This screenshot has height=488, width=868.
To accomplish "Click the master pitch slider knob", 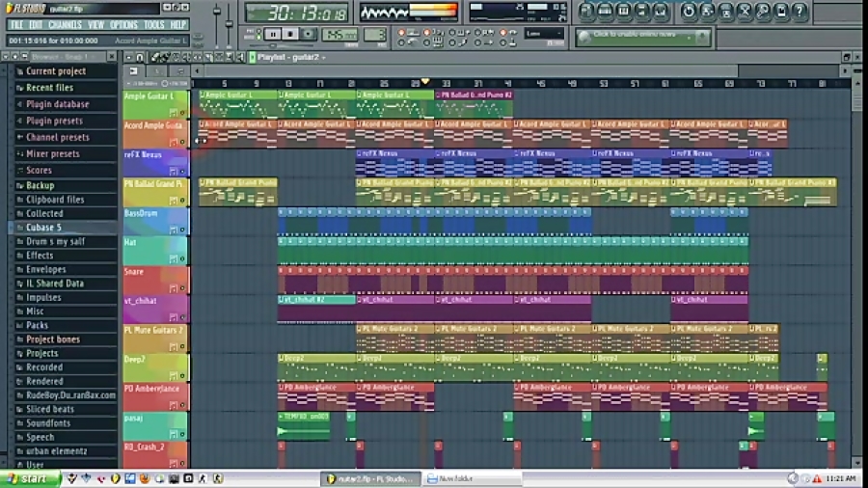I will coord(230,24).
